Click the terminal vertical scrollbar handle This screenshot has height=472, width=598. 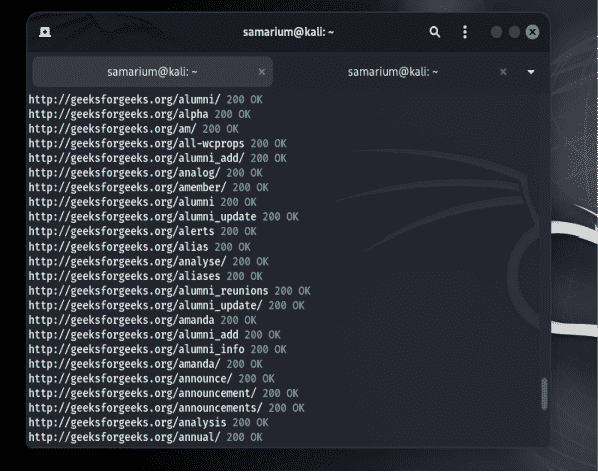(544, 394)
